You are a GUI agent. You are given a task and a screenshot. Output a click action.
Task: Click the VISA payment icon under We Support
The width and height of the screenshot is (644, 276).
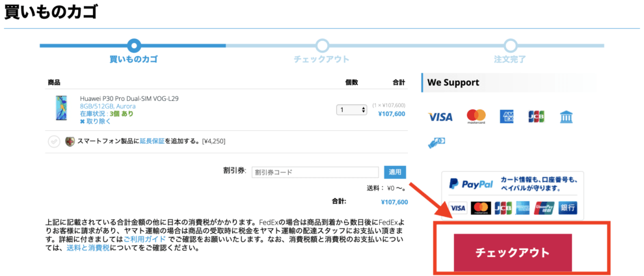click(440, 117)
